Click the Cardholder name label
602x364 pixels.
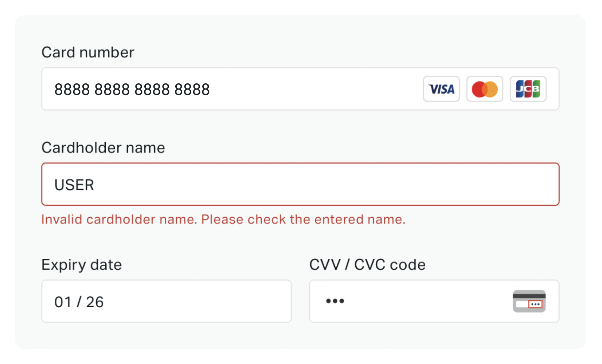[x=103, y=148]
